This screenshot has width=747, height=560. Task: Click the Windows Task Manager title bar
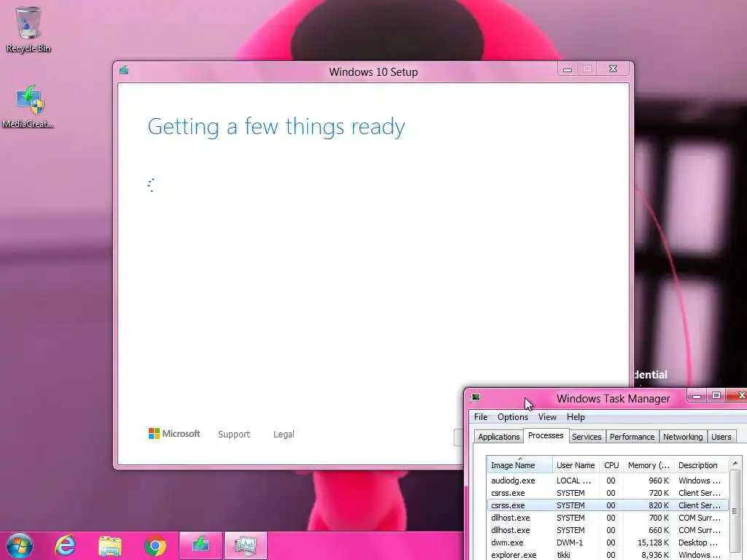pos(613,398)
